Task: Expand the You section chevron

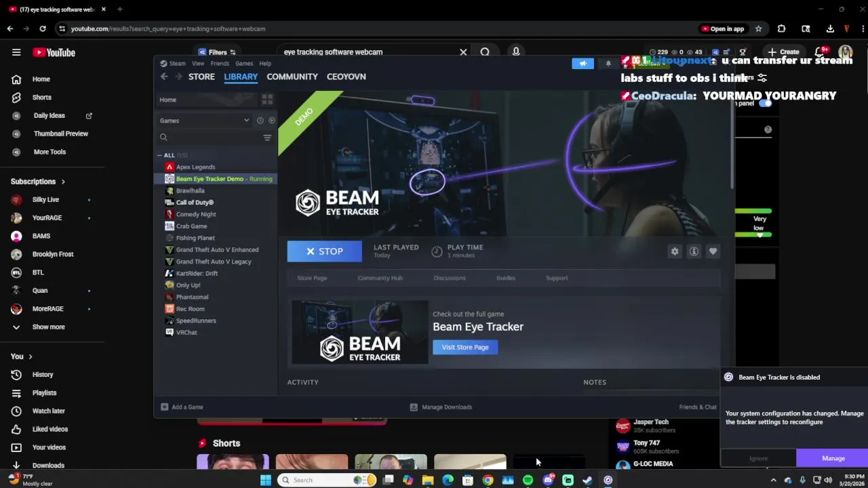Action: pyautogui.click(x=30, y=357)
